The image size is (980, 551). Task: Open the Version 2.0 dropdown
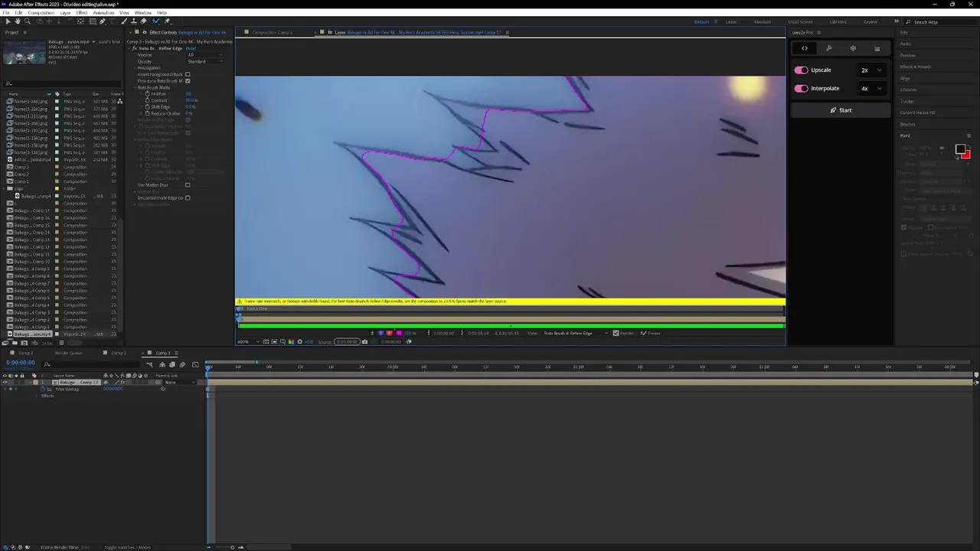[205, 54]
